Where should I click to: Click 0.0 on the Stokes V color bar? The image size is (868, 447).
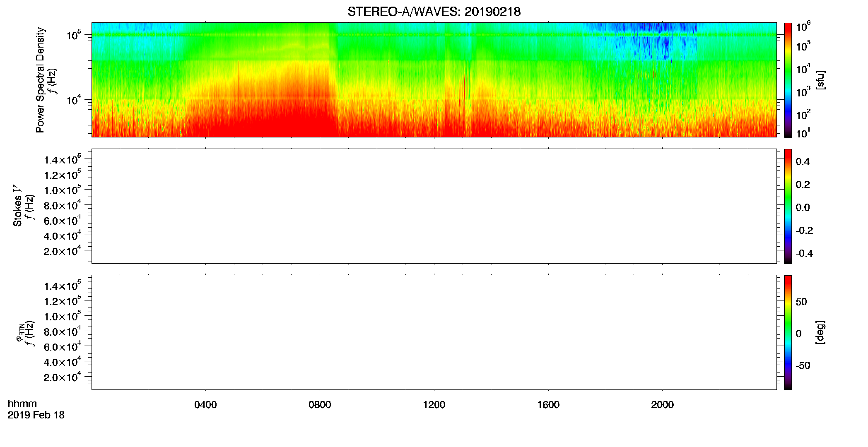[803, 208]
